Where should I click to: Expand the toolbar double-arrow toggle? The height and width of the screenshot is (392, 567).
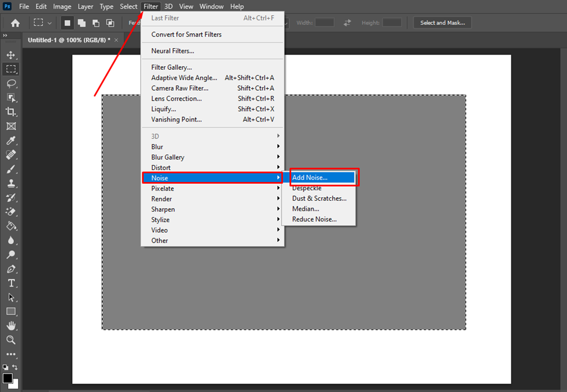[x=5, y=35]
